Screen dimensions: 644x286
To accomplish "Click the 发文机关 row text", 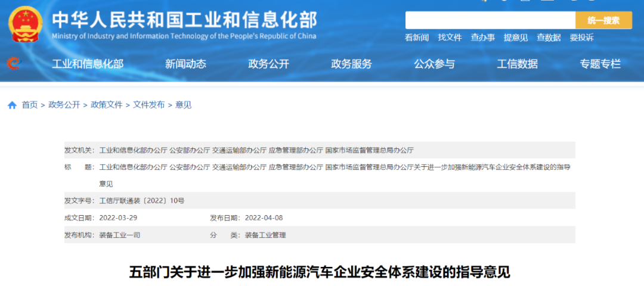I will click(256, 150).
